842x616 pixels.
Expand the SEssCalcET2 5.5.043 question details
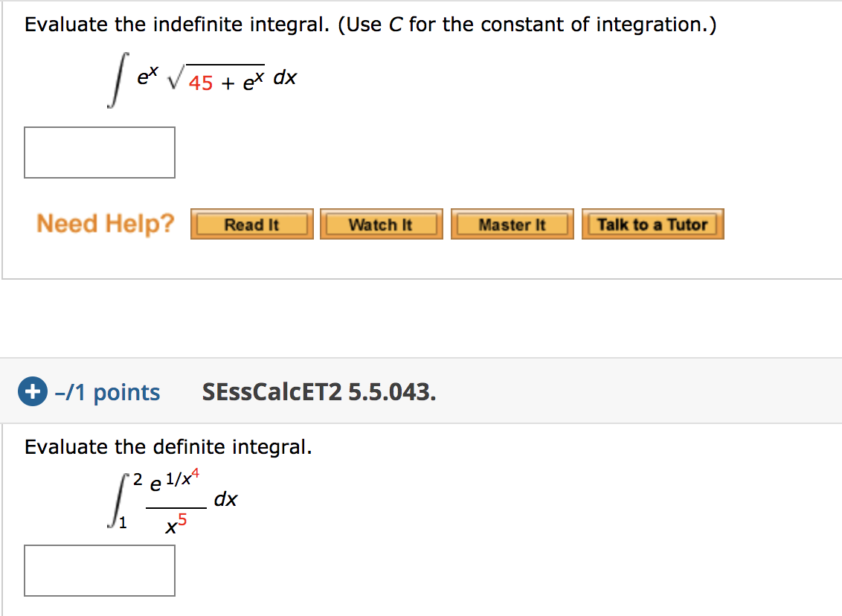click(x=318, y=391)
